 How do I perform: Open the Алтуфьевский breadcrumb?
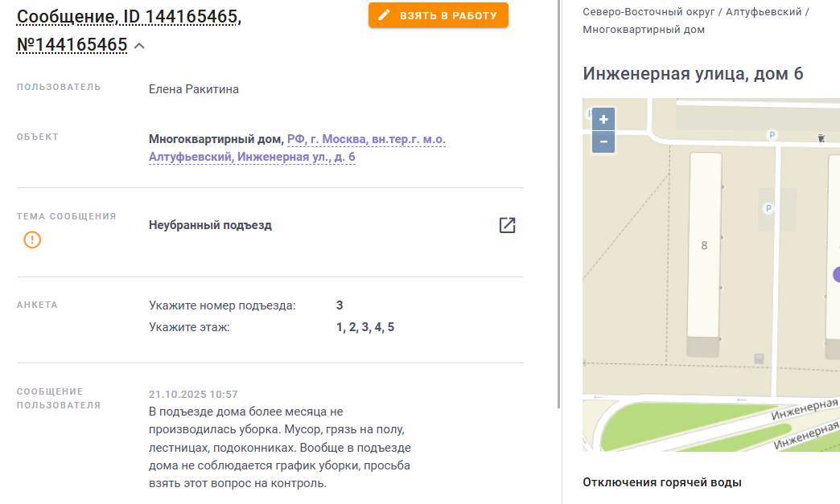point(764,11)
